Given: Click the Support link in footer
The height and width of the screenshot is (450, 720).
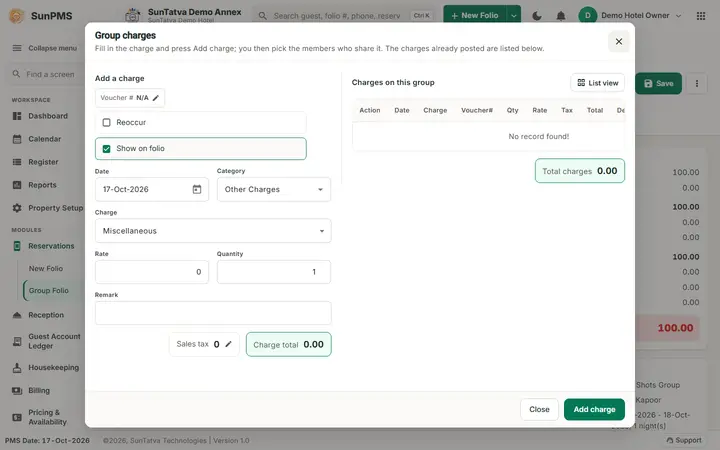Looking at the screenshot, I should coord(684,440).
